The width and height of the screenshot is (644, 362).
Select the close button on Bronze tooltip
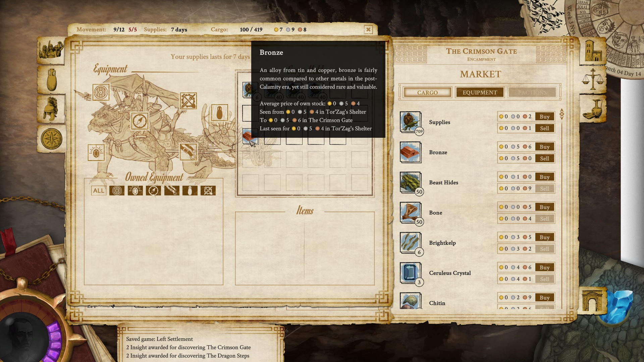click(368, 29)
